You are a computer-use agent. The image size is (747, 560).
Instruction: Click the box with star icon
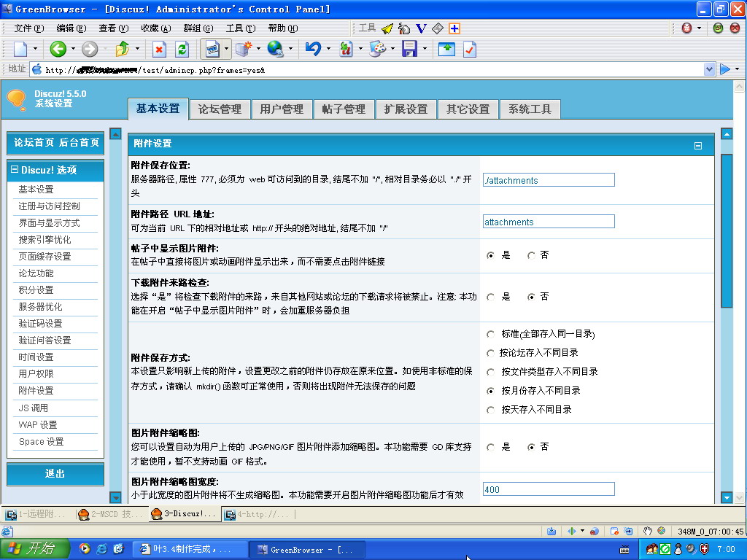[x=244, y=49]
